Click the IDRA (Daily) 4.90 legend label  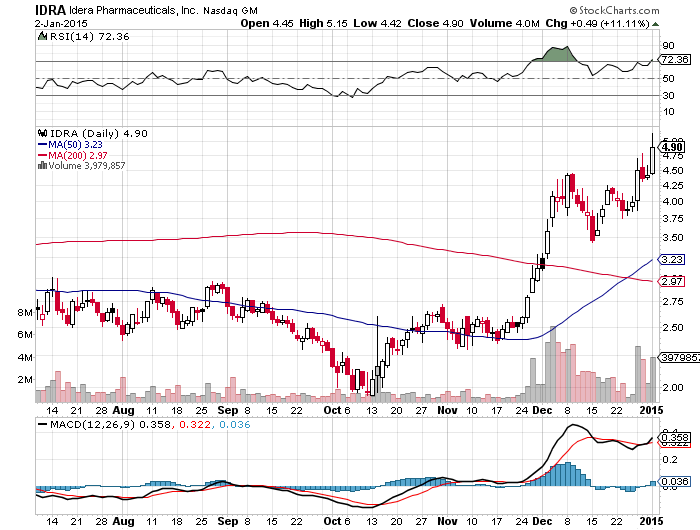tap(99, 133)
